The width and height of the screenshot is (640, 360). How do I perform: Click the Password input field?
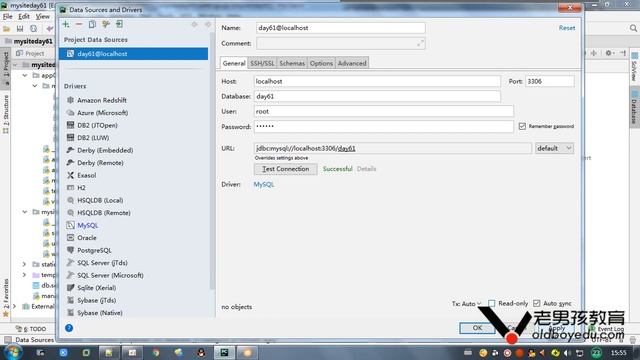[383, 127]
